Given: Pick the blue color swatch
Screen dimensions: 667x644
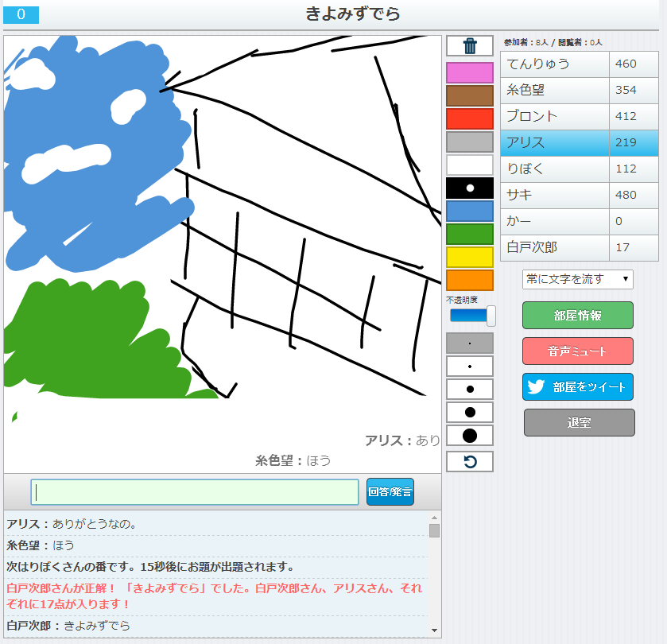Looking at the screenshot, I should click(x=470, y=211).
